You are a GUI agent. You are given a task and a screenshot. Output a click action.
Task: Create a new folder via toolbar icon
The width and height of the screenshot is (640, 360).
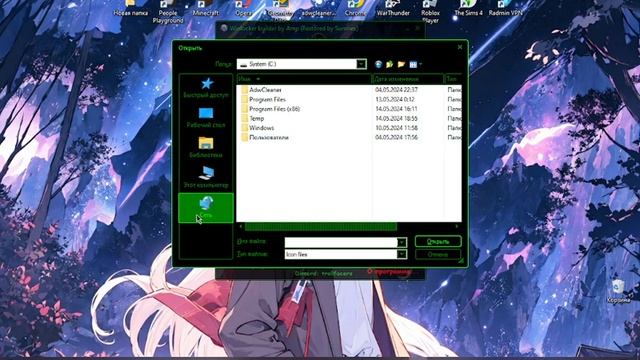pyautogui.click(x=401, y=64)
